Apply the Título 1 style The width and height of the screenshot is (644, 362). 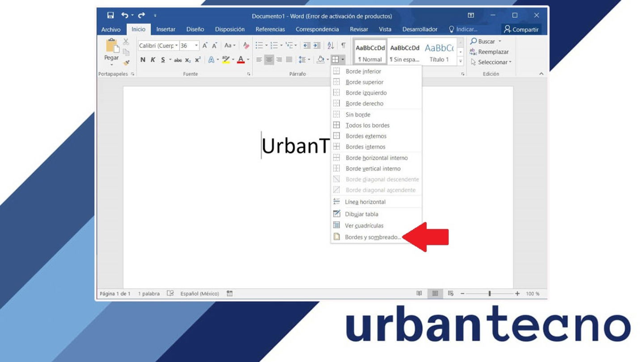pyautogui.click(x=439, y=53)
